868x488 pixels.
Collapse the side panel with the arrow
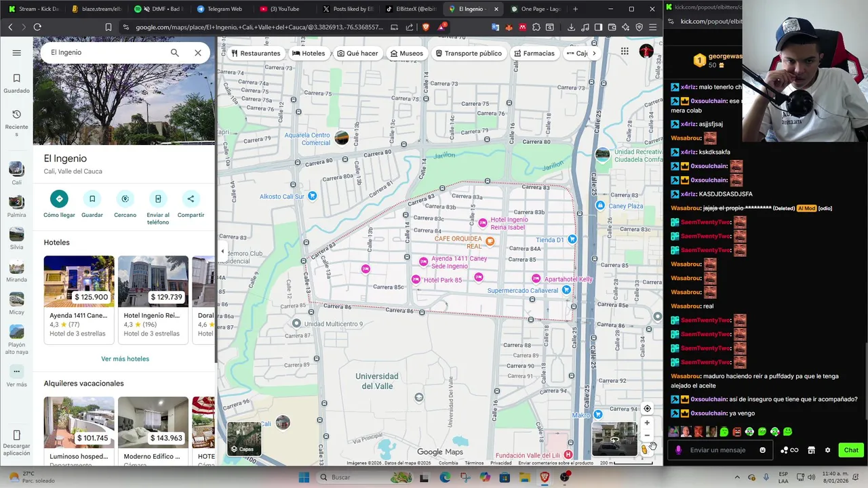point(222,251)
